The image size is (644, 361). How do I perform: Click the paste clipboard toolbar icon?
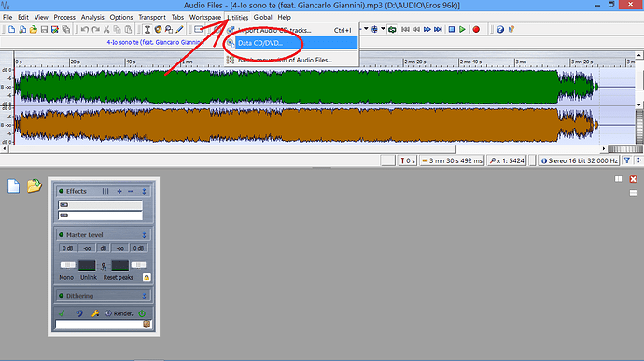coord(128,30)
